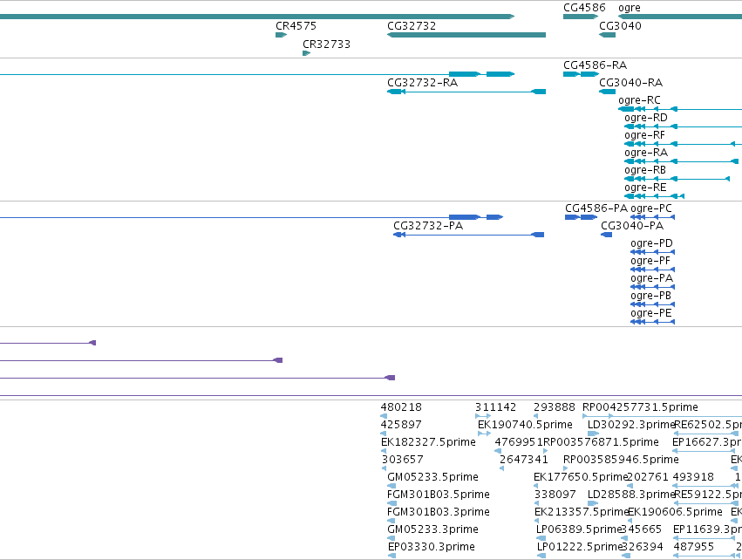Viewport: 742px width, 560px height.
Task: Click EST GM05233.5prime
Action: pyautogui.click(x=432, y=477)
